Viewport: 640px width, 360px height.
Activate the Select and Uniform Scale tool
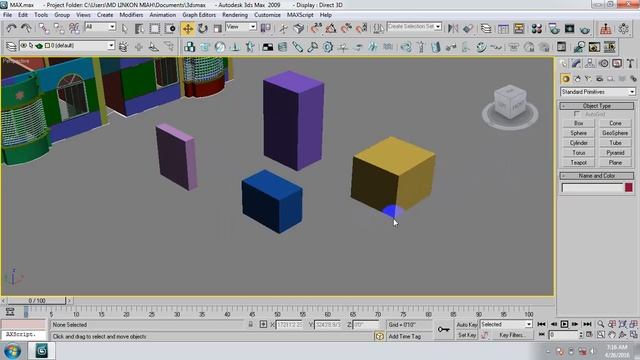[x=218, y=28]
